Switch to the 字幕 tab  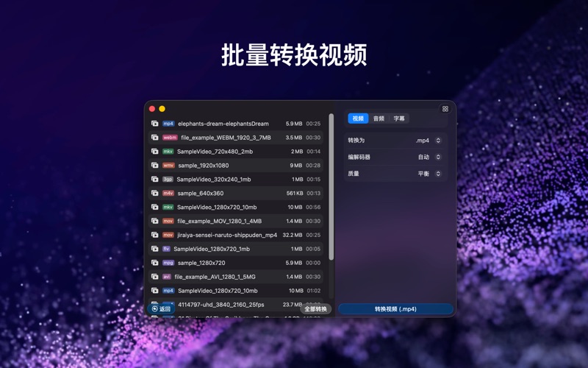(399, 118)
